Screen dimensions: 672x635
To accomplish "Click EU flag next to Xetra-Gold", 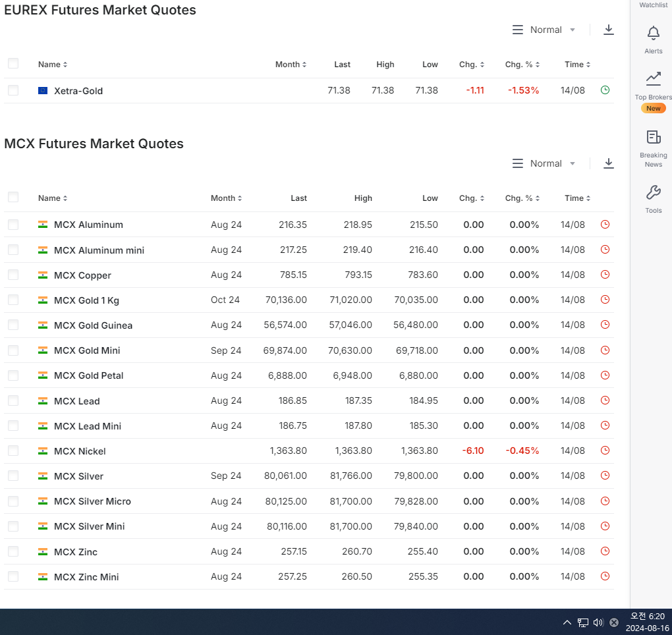I will (x=42, y=90).
